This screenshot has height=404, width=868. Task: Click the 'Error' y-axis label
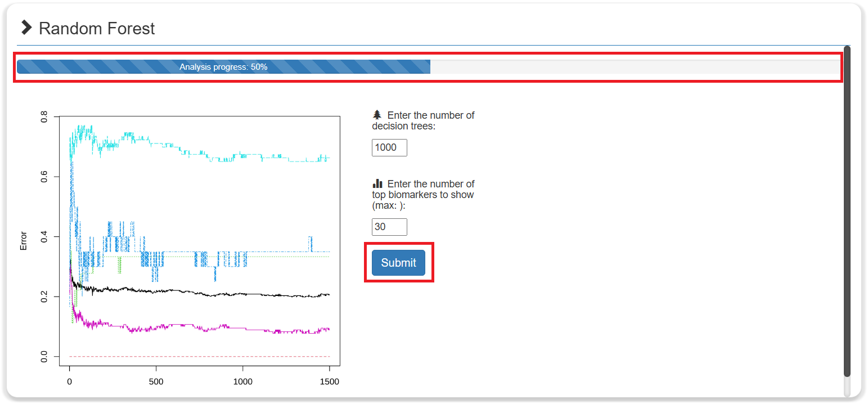pos(24,240)
